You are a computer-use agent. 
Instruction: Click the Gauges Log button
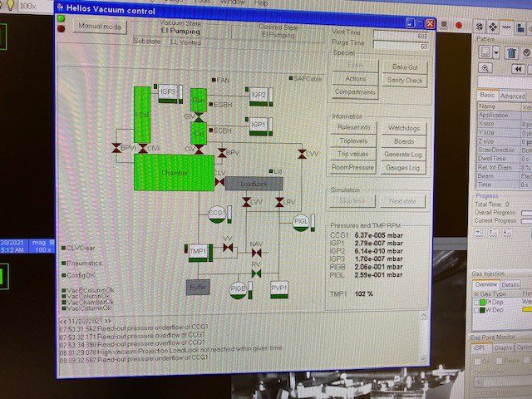[403, 168]
